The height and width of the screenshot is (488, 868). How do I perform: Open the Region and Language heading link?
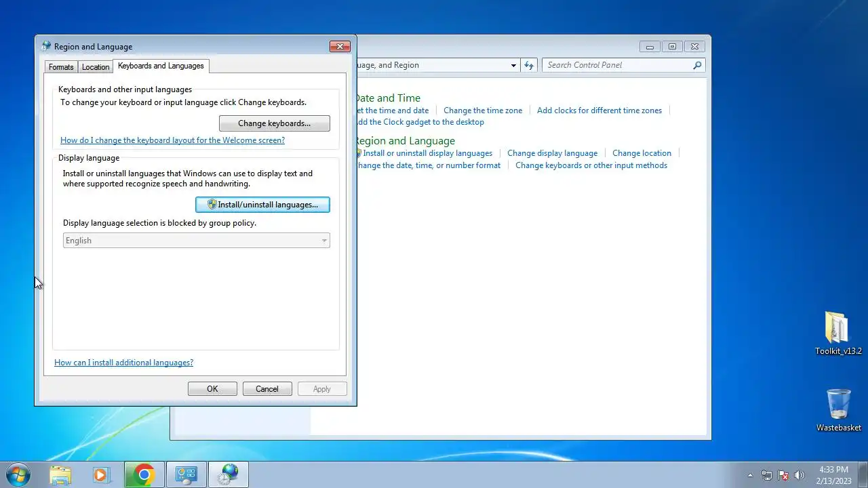pos(405,141)
